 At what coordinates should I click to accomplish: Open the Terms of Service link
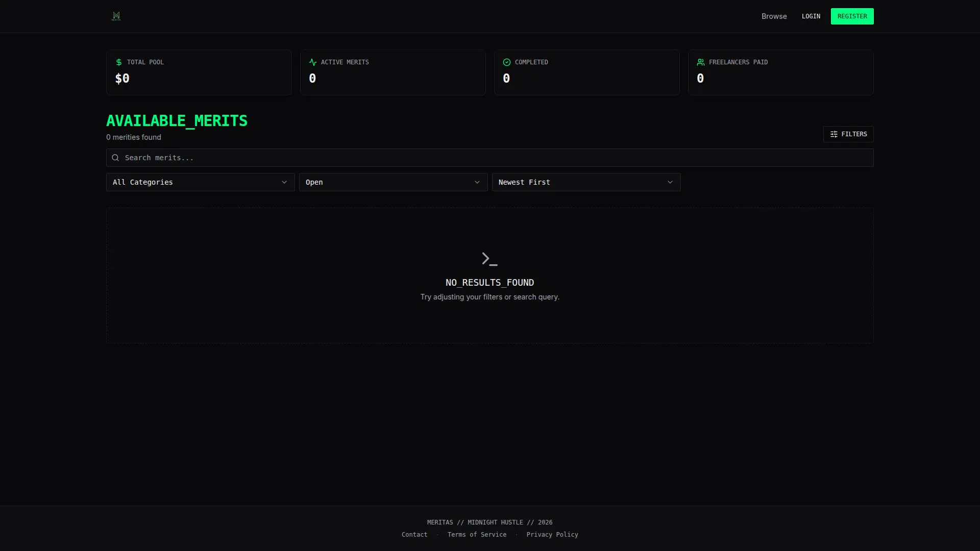477,535
